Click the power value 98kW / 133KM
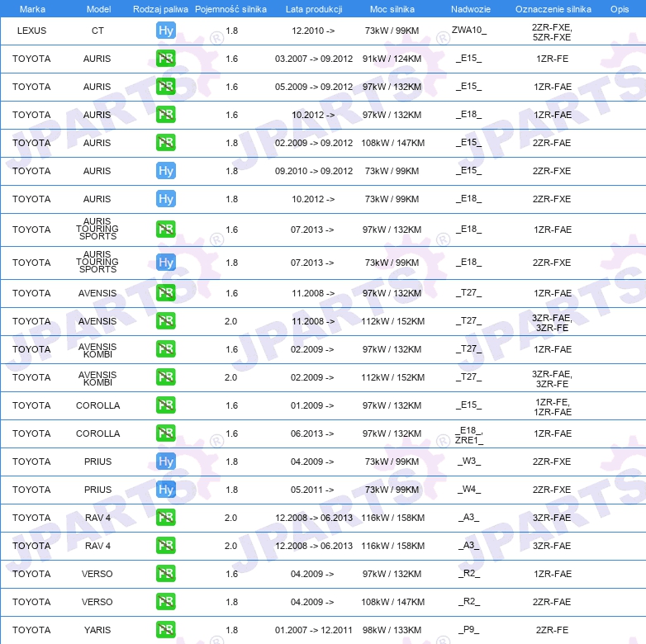Viewport: 646px width, 644px height. (392, 630)
